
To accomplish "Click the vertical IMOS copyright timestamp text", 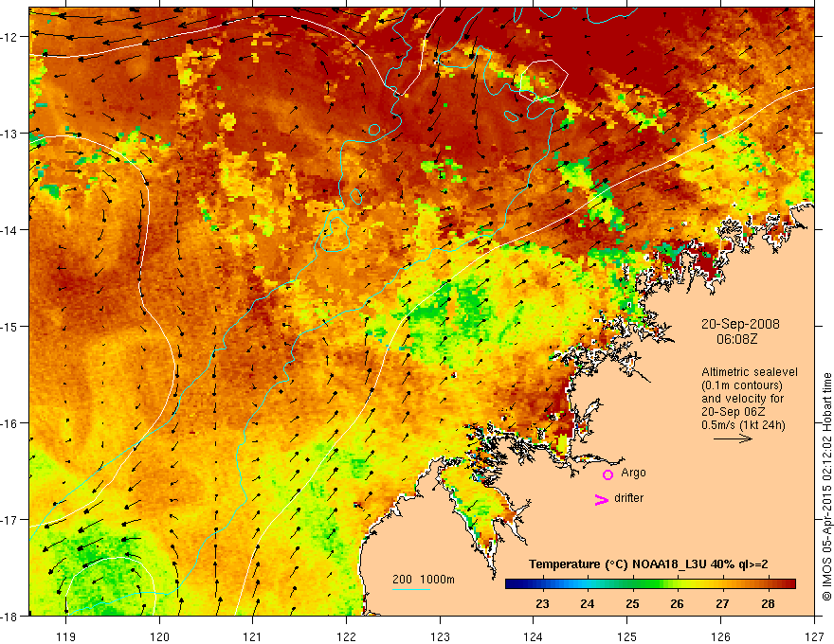I will click(826, 486).
